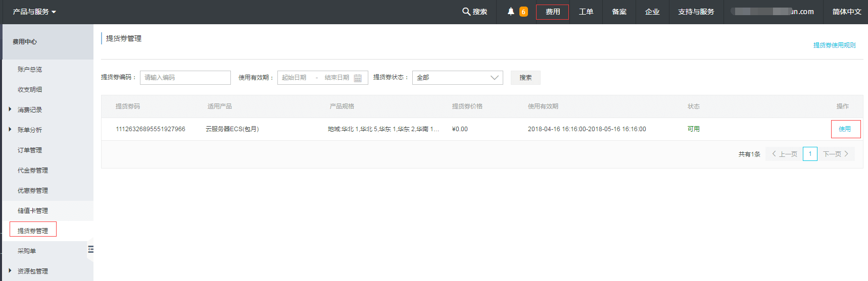Image resolution: width=868 pixels, height=281 pixels.
Task: Open the notification bell icon
Action: point(511,11)
